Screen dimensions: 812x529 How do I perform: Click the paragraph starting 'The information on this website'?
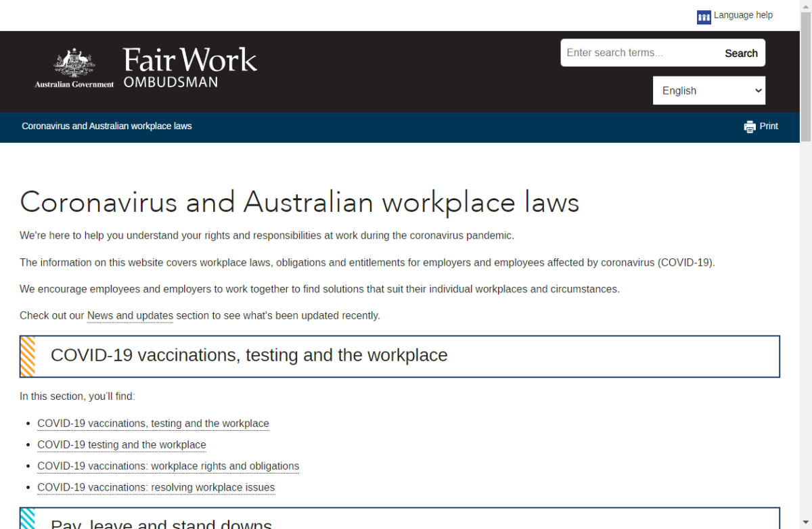pyautogui.click(x=367, y=262)
